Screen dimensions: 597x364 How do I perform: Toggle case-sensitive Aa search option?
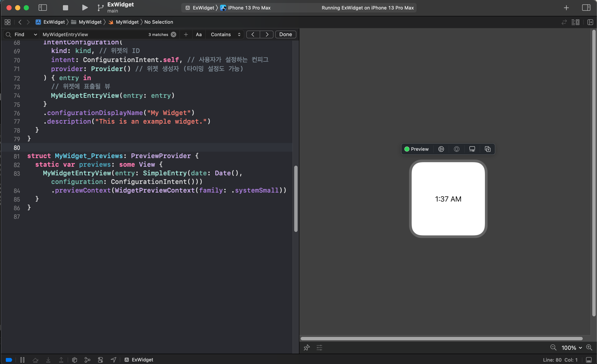[x=199, y=34]
